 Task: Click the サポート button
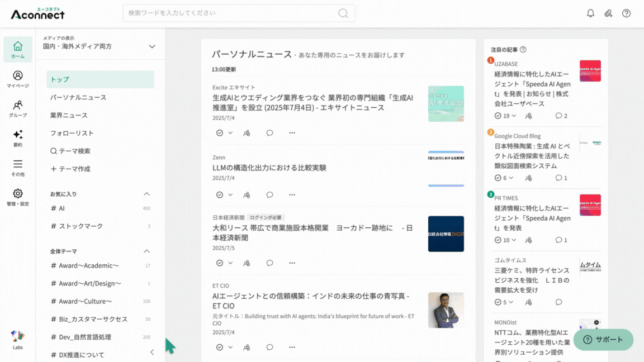[603, 340]
